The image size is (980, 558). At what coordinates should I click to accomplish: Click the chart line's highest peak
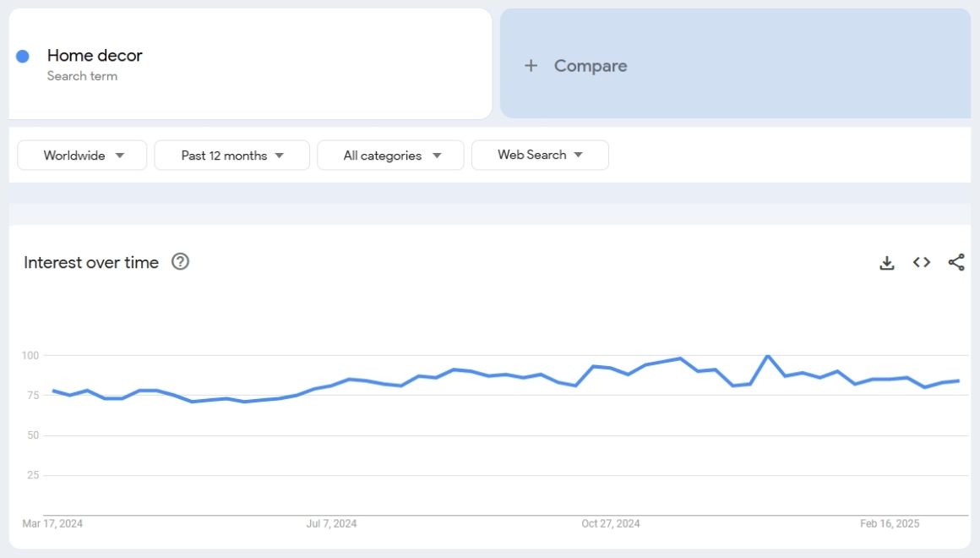pos(767,356)
